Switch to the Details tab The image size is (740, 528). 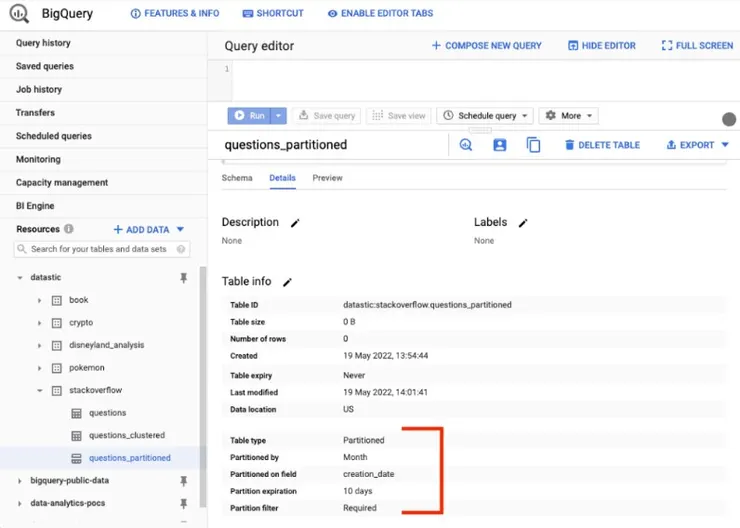pyautogui.click(x=282, y=178)
